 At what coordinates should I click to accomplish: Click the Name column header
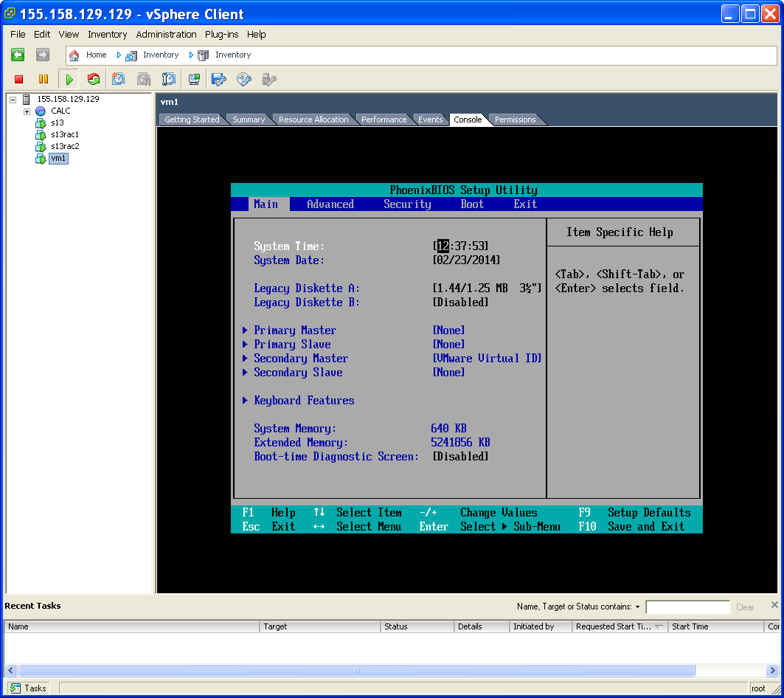(132, 626)
